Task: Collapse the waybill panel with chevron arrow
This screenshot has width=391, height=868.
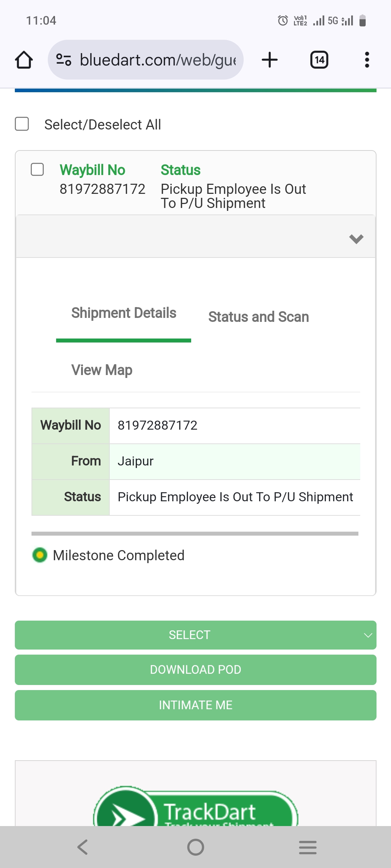Action: click(356, 239)
